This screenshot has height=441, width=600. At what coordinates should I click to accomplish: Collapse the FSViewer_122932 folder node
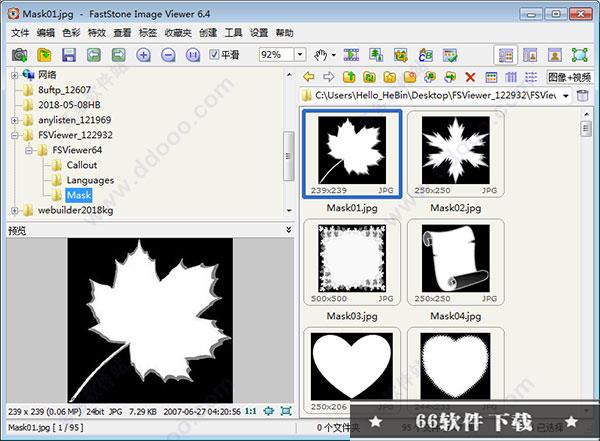click(15, 135)
